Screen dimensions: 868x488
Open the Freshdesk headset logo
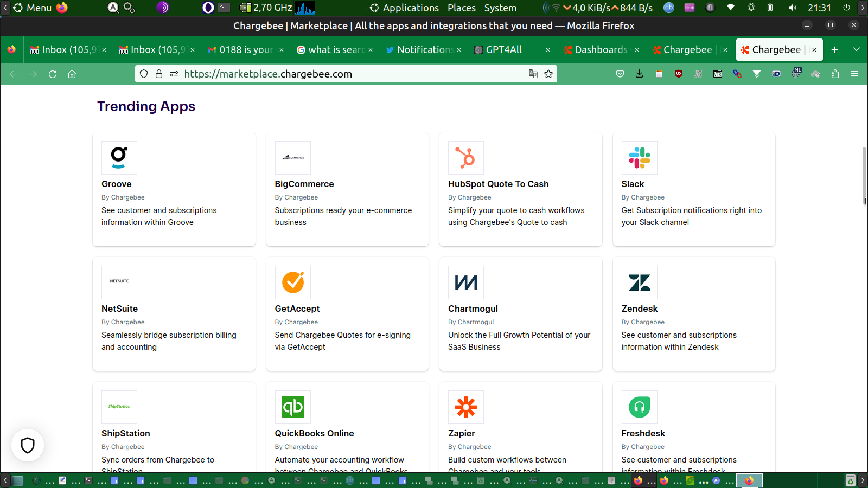coord(640,407)
